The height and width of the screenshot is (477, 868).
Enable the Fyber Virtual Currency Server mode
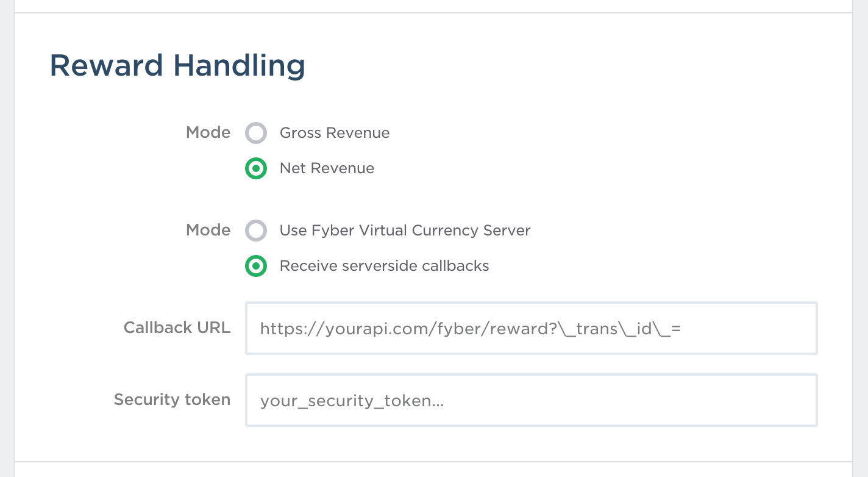(x=256, y=231)
